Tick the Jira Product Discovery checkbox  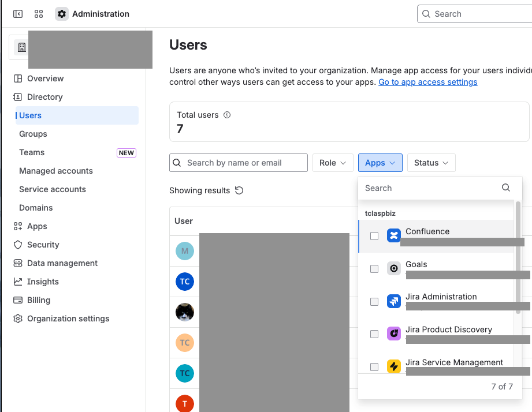point(374,334)
